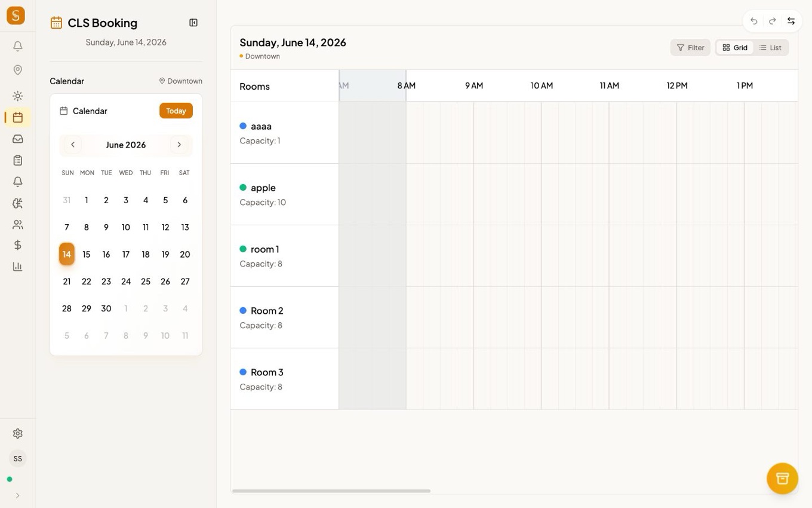
Task: Collapse the CLS Booking side panel
Action: point(193,23)
